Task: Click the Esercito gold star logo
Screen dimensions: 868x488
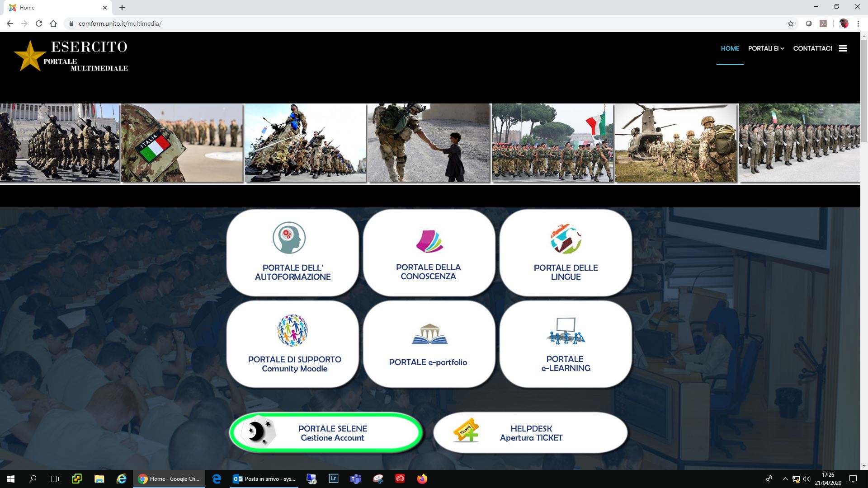Action: 30,56
